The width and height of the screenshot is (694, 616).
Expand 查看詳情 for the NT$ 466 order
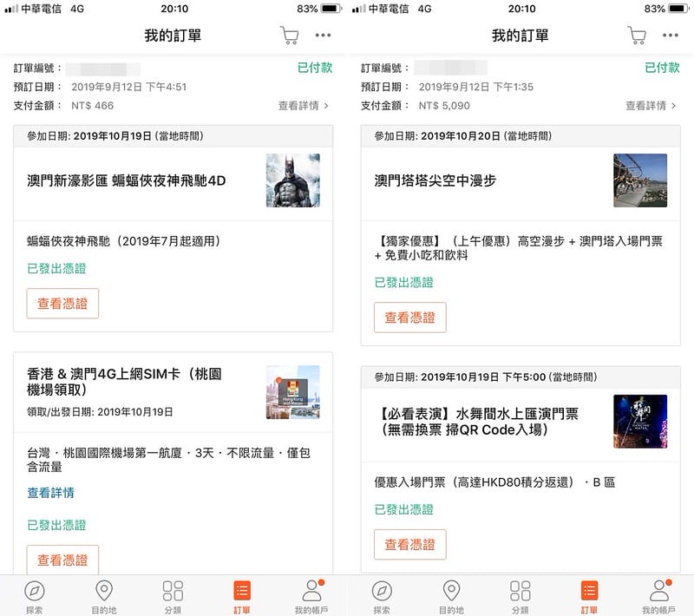[x=304, y=106]
